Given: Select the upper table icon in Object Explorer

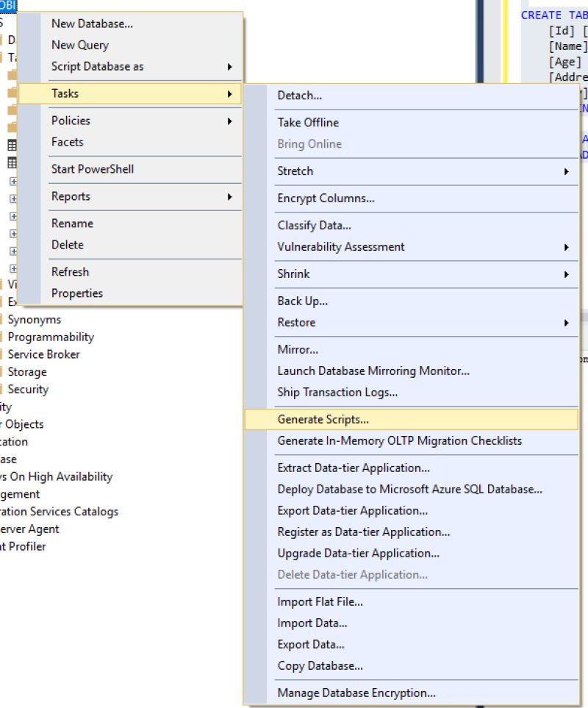Looking at the screenshot, I should [12, 144].
